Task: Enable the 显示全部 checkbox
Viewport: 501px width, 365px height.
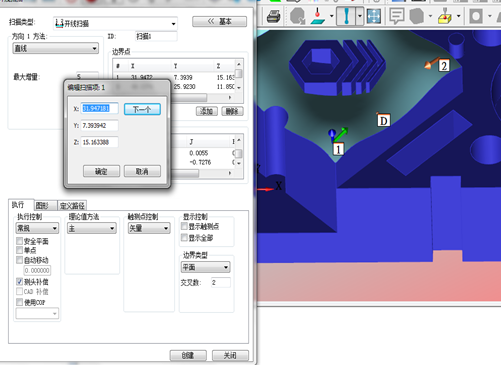Action: (x=184, y=237)
